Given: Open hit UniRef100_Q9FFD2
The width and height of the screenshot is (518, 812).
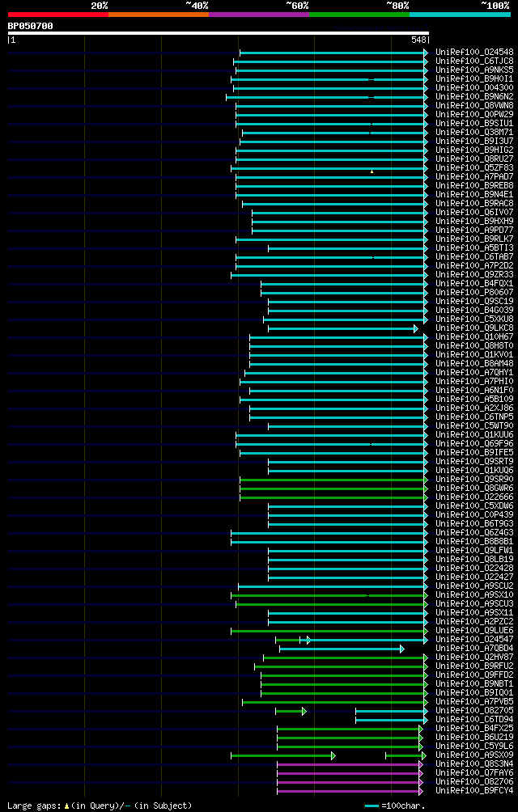Looking at the screenshot, I should (474, 675).
